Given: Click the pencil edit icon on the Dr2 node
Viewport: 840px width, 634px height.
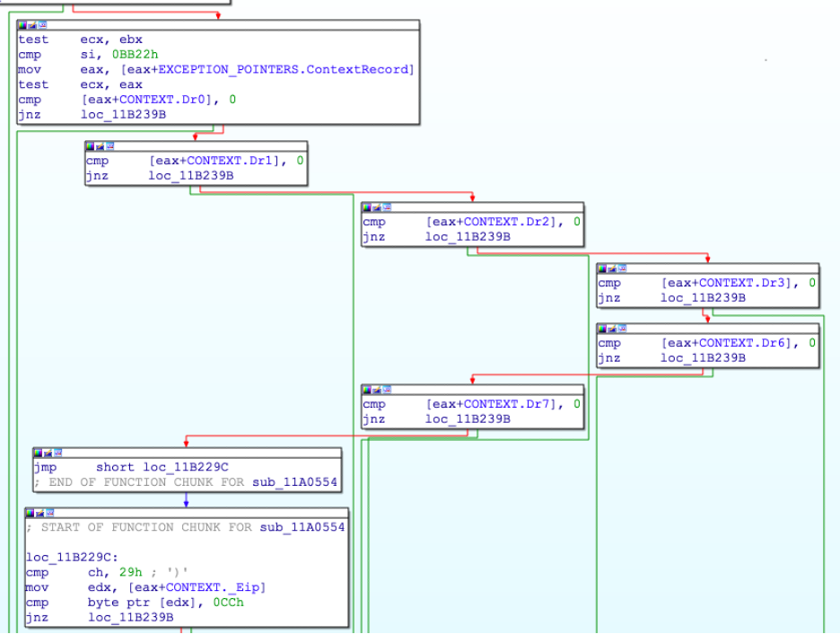Looking at the screenshot, I should click(375, 207).
